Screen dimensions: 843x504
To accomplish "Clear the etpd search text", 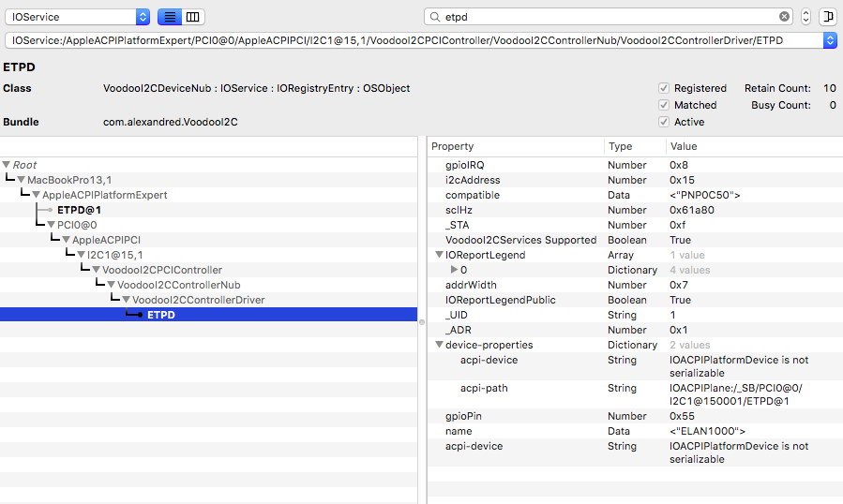I will pos(785,17).
